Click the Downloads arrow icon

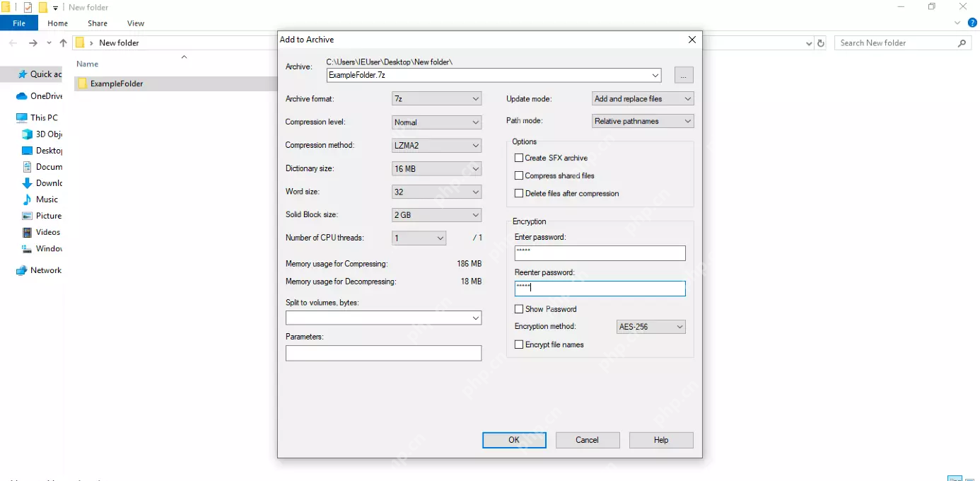point(28,183)
